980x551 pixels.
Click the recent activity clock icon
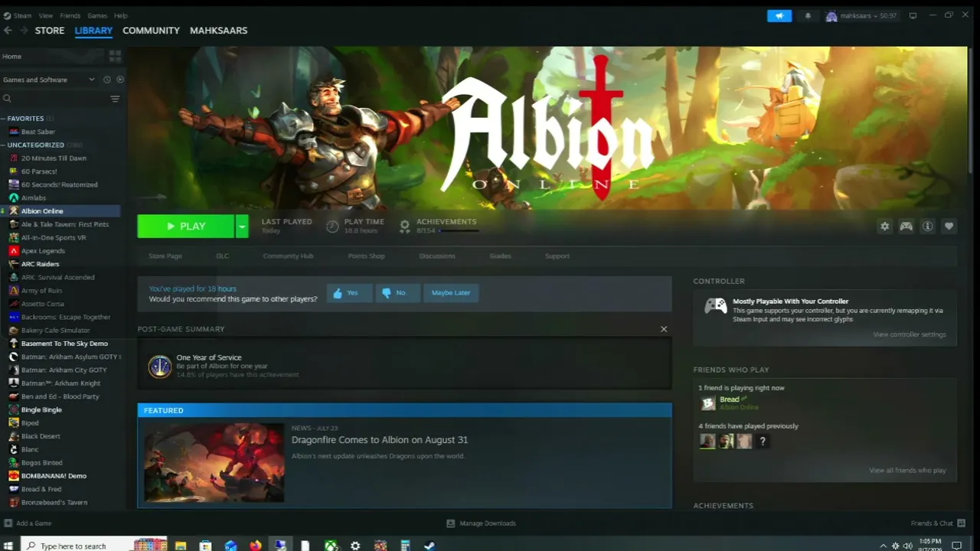click(x=106, y=80)
